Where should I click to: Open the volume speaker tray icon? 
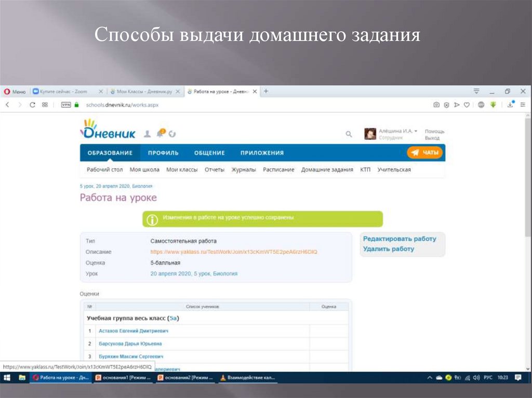(x=476, y=378)
